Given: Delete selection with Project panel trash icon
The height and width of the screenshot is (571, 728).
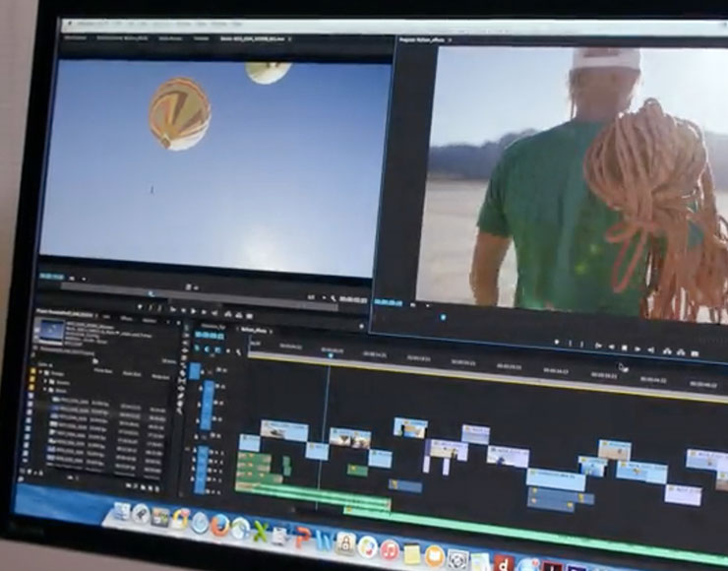Looking at the screenshot, I should pos(157,489).
